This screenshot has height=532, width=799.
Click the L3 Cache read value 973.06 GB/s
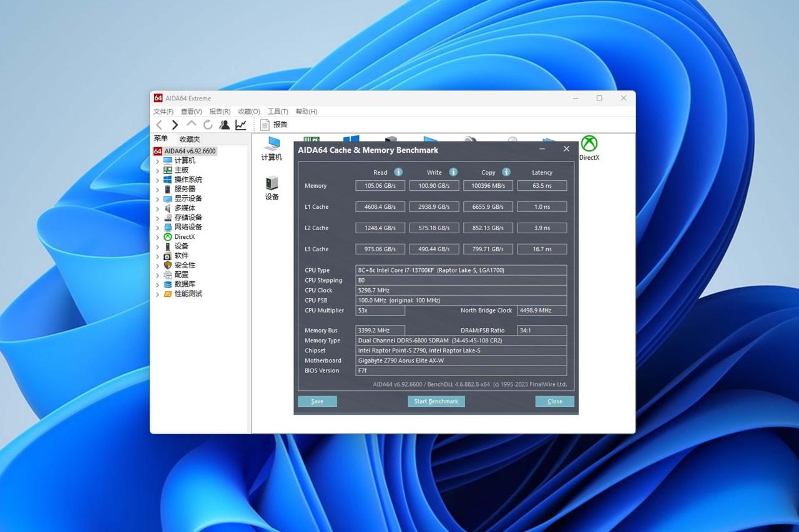(380, 249)
